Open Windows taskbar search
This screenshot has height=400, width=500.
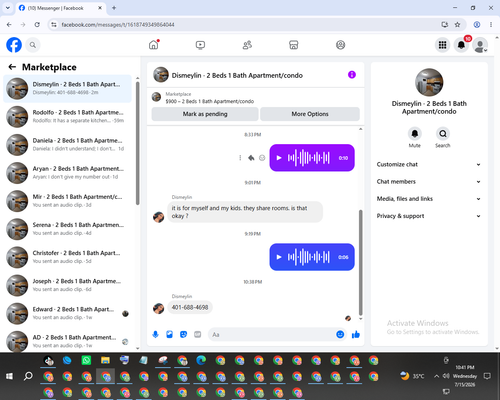click(28, 376)
